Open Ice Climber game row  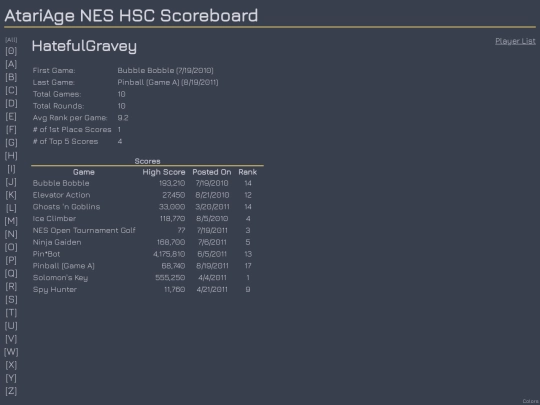click(54, 219)
